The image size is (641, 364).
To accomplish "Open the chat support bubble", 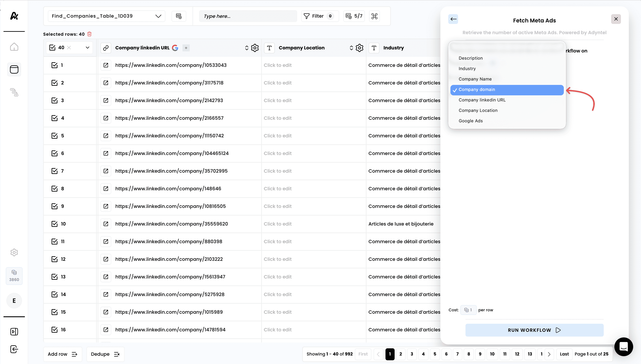I will (624, 347).
